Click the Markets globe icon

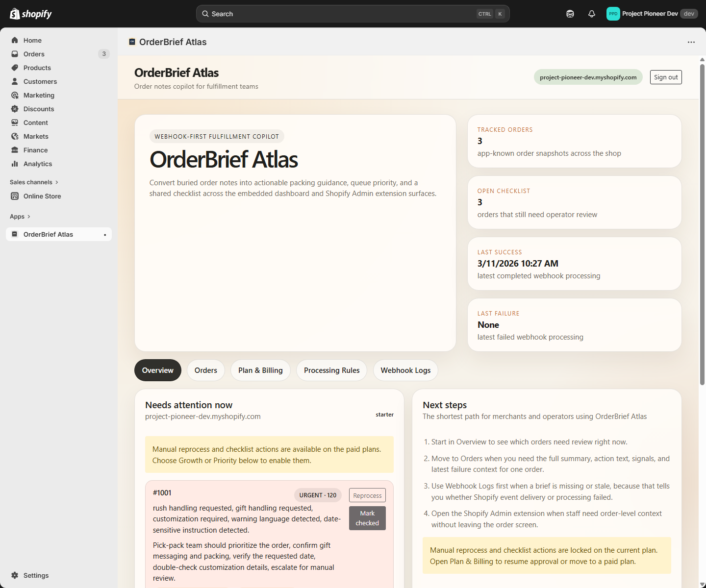click(15, 136)
